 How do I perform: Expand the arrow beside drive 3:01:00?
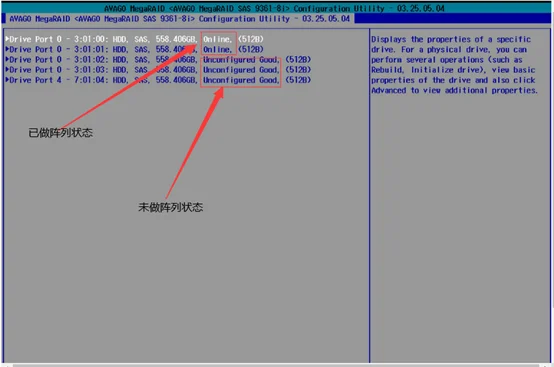click(7, 39)
